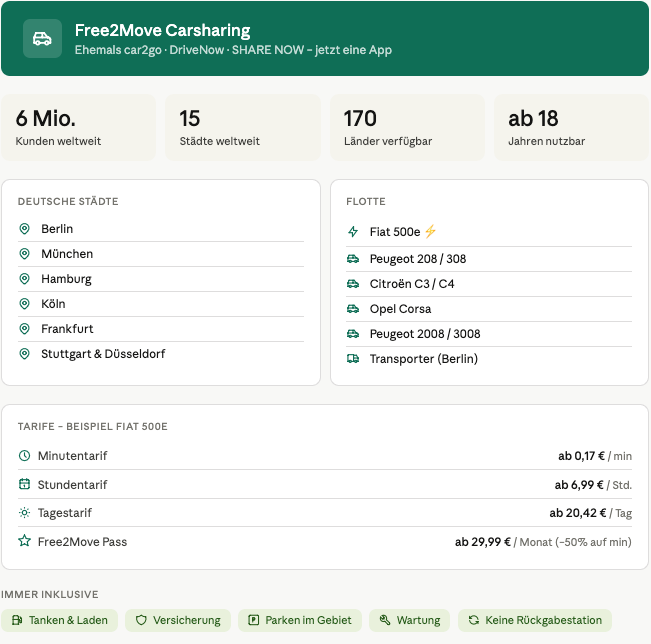Image resolution: width=651 pixels, height=644 pixels.
Task: Click the Peugeot 208 / 308 name
Action: pos(418,259)
